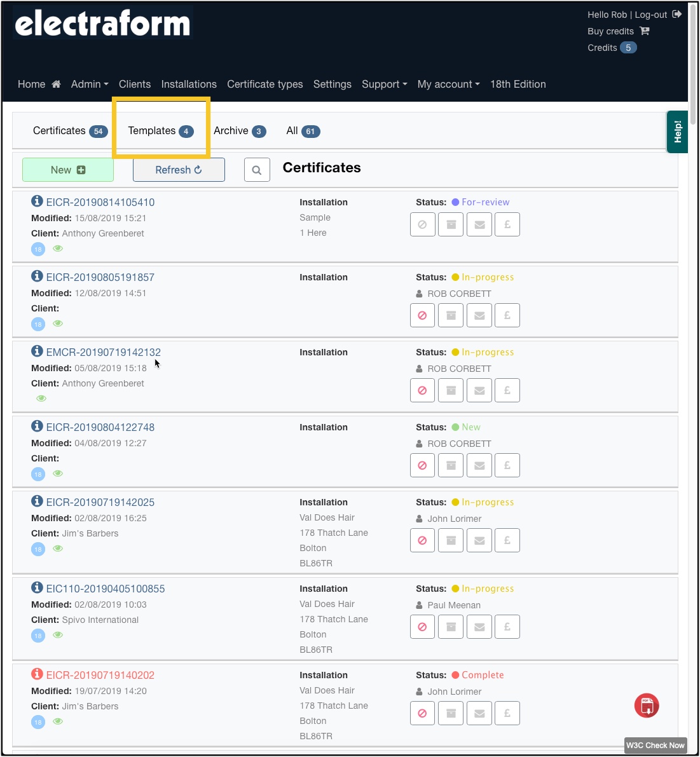Screen dimensions: 700x757
Task: Email certificate EICR-20190814105410 via envelope icon
Action: pyautogui.click(x=479, y=224)
